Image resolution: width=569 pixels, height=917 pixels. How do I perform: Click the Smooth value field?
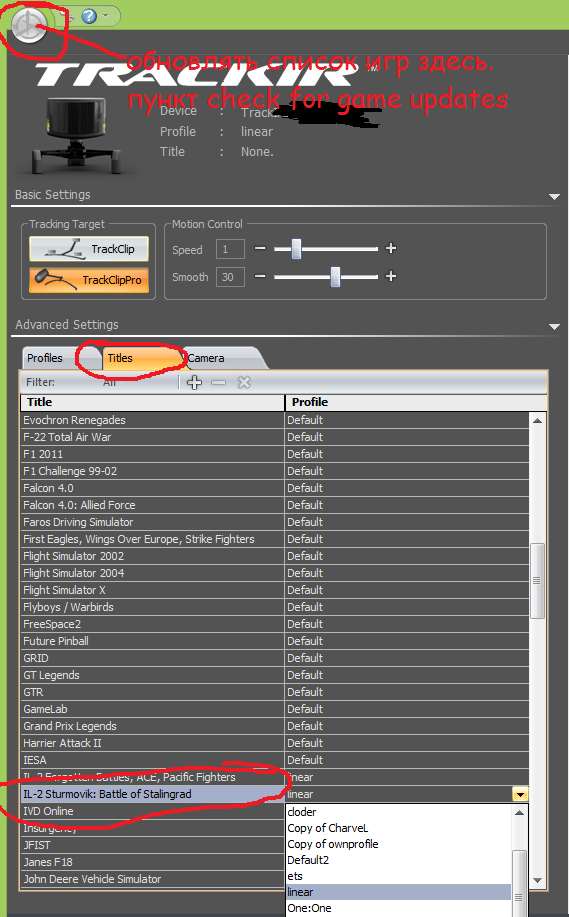point(230,277)
